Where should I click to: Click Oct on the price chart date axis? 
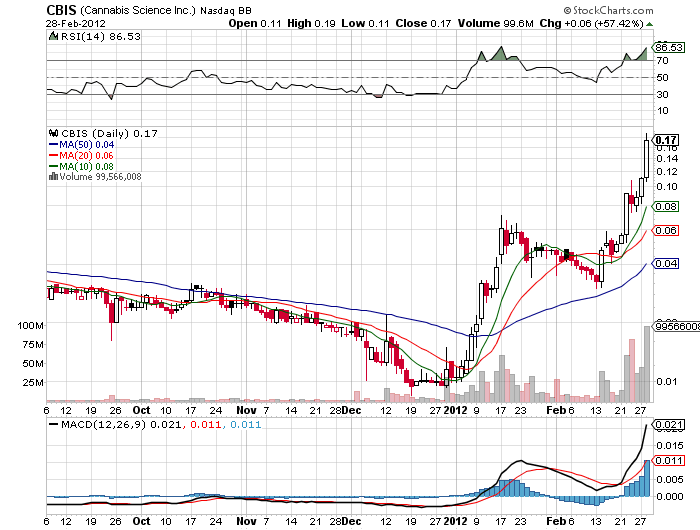click(x=142, y=410)
